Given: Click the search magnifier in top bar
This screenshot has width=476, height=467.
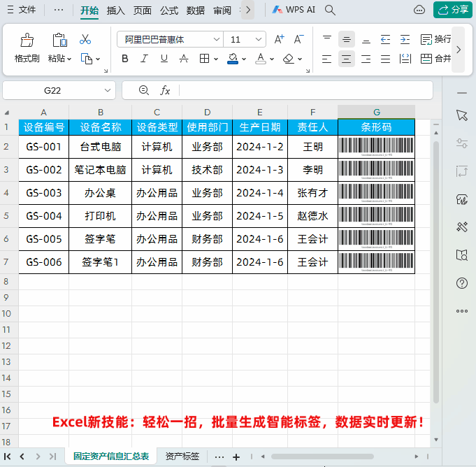Looking at the screenshot, I should point(330,10).
